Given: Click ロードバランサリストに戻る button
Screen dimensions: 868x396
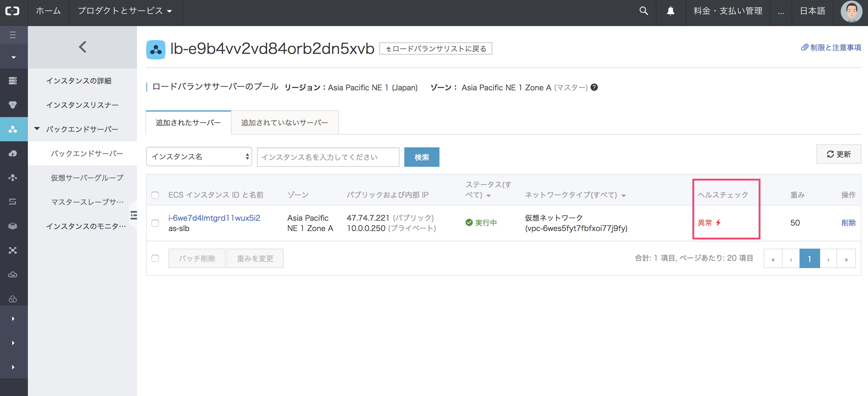Looking at the screenshot, I should 436,49.
